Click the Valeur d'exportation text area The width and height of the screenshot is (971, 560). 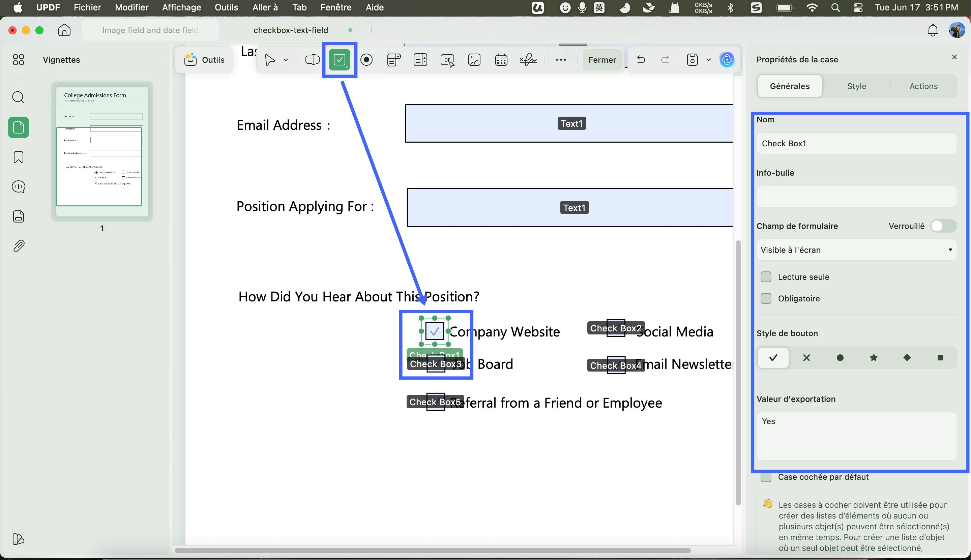point(856,436)
